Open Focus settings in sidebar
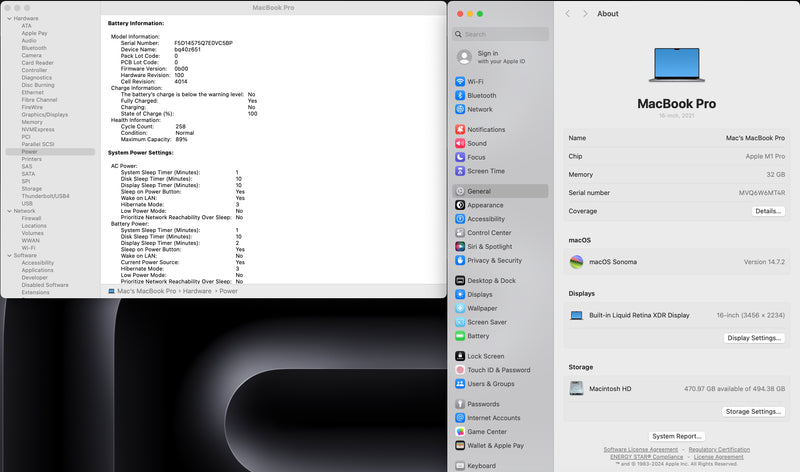 (x=476, y=157)
